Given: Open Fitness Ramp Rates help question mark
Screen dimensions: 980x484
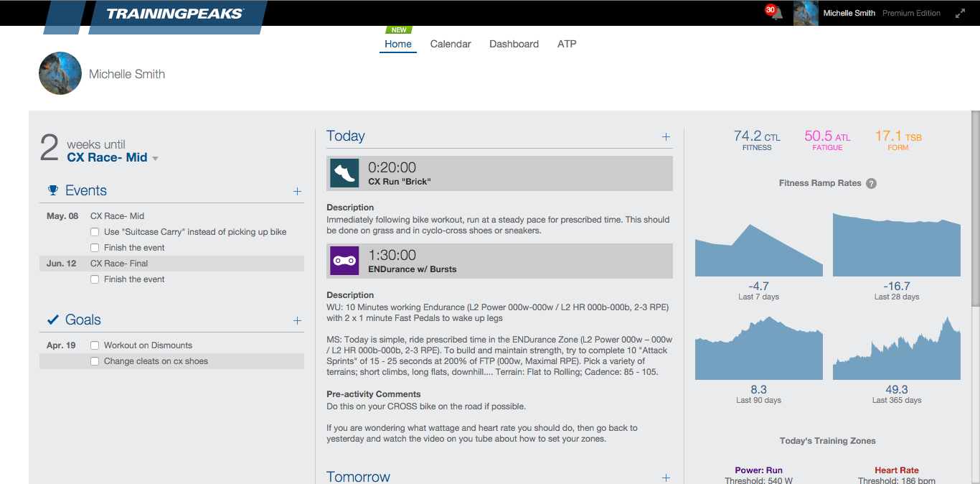Looking at the screenshot, I should [871, 183].
